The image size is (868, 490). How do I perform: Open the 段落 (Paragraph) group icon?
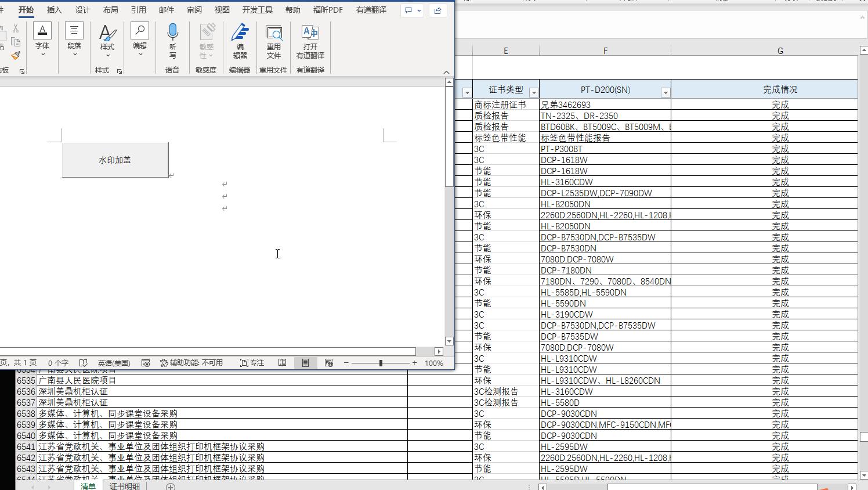point(74,30)
